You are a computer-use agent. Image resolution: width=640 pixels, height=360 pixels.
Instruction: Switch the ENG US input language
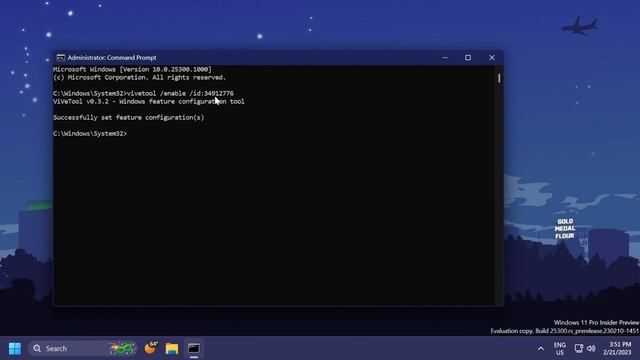560,349
